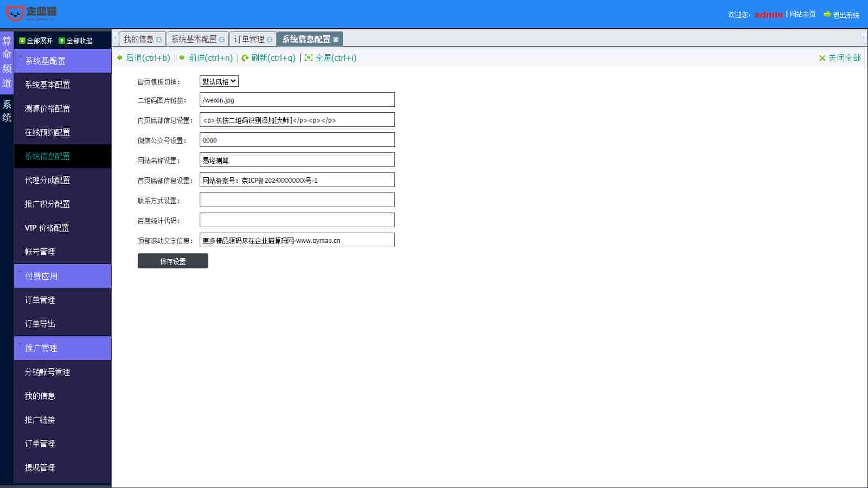Collapse the 系统基配置 menu section
868x488 pixels.
point(63,61)
